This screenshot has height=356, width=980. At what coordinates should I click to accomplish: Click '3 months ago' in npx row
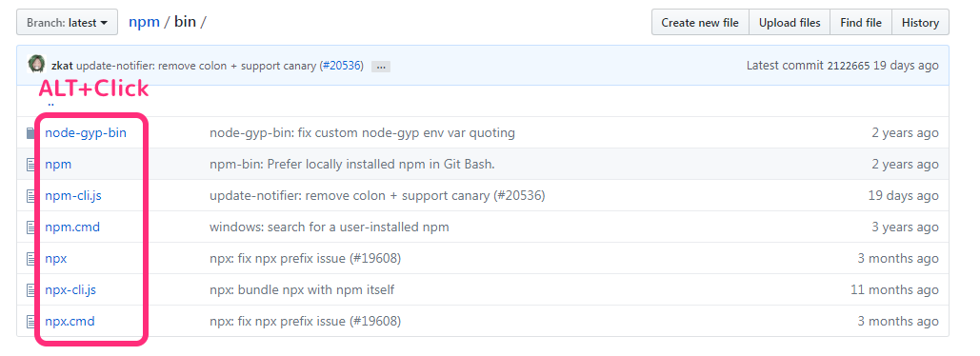898,259
